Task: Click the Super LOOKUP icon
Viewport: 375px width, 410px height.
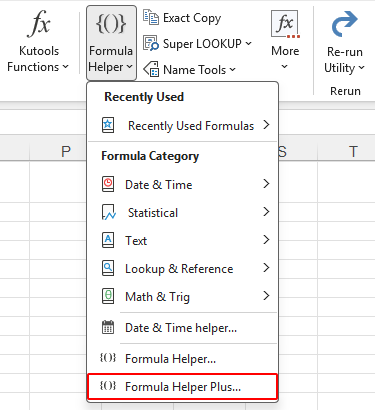Action: 151,43
